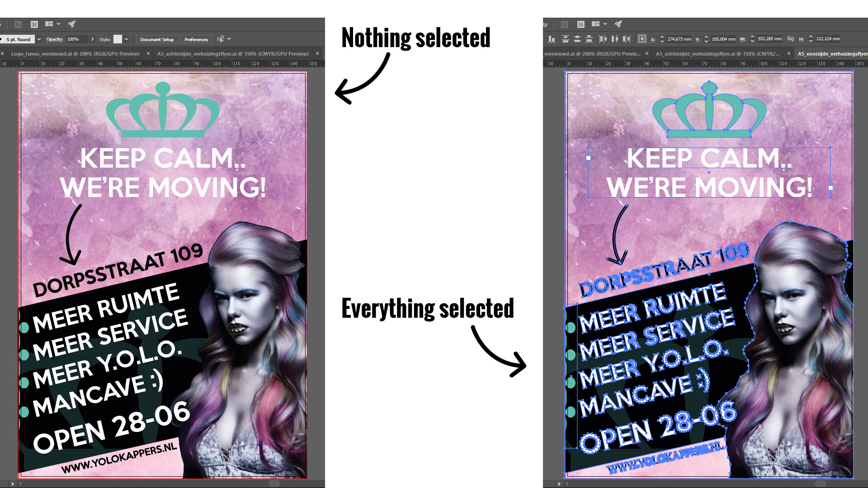Viewport: 868px width, 488px height.
Task: Click the Preferences button
Action: (x=196, y=39)
